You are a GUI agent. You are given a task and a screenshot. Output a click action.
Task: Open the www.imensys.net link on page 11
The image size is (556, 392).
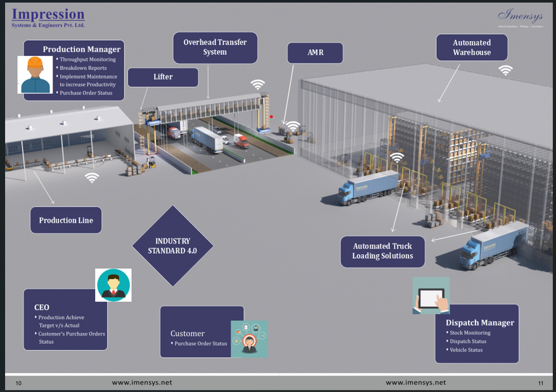pos(415,382)
